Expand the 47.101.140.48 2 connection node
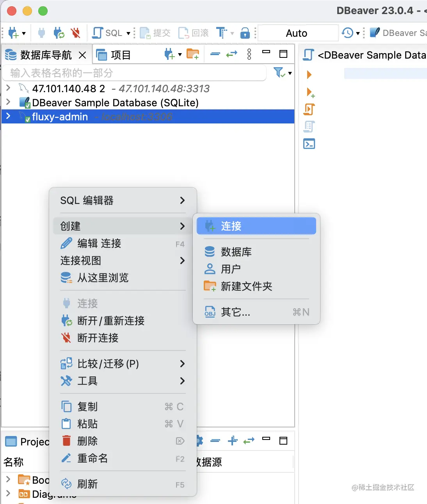427x504 pixels. pyautogui.click(x=8, y=88)
